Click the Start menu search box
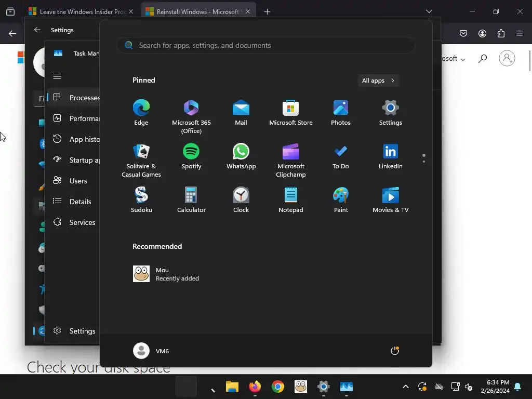The image size is (532, 399). click(x=265, y=45)
